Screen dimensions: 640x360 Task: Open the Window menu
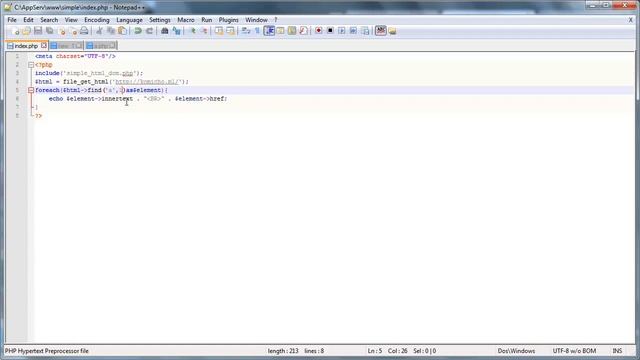click(256, 20)
